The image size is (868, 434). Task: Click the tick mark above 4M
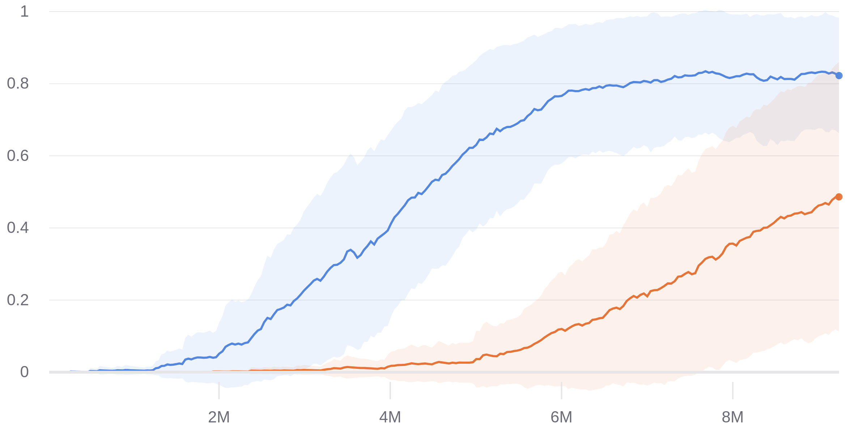tap(390, 391)
